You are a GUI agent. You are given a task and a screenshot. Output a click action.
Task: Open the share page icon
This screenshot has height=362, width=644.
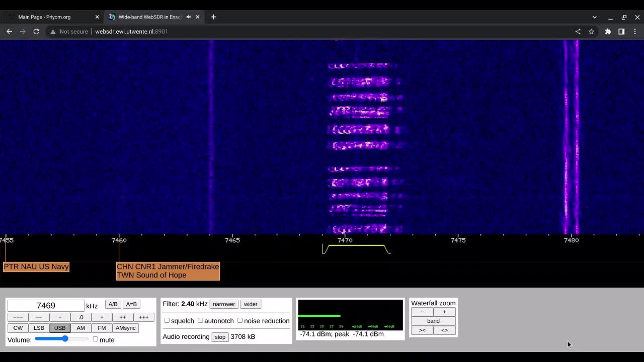pyautogui.click(x=578, y=31)
